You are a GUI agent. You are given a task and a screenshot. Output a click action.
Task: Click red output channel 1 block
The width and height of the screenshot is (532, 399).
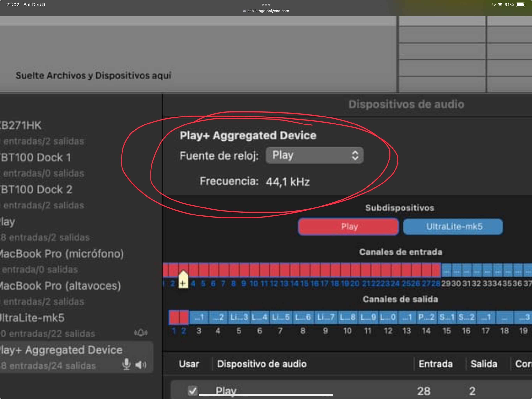click(x=174, y=317)
